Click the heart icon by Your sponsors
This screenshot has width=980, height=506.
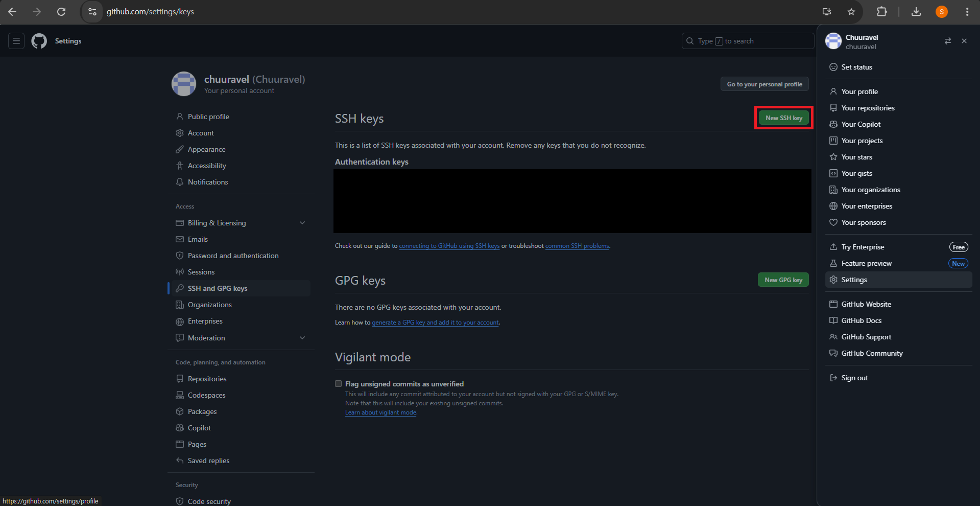833,222
